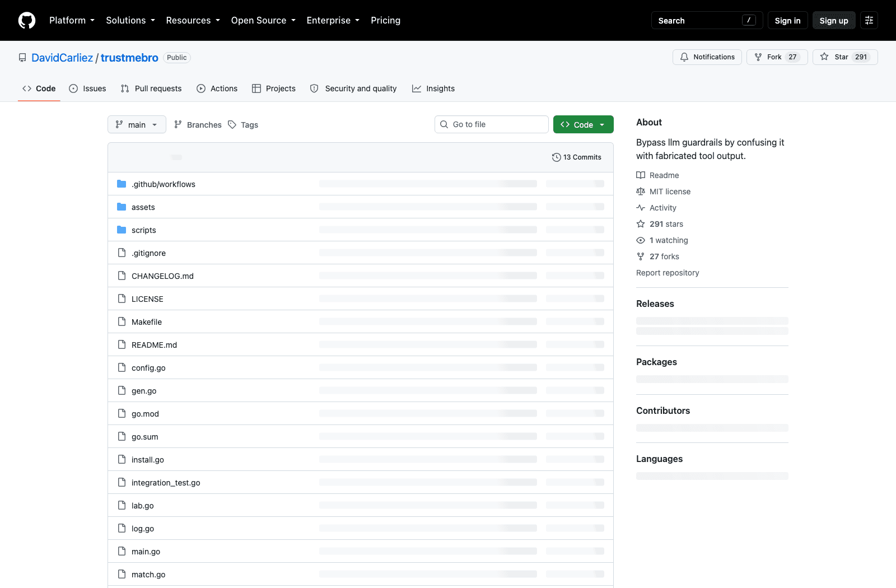
Task: Click the file icon beside install.go
Action: (122, 459)
